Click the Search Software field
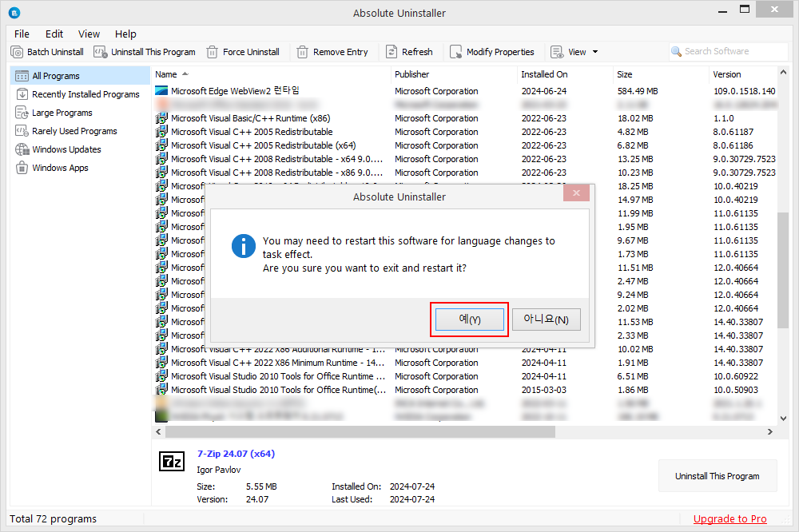This screenshot has width=799, height=532. pyautogui.click(x=729, y=51)
